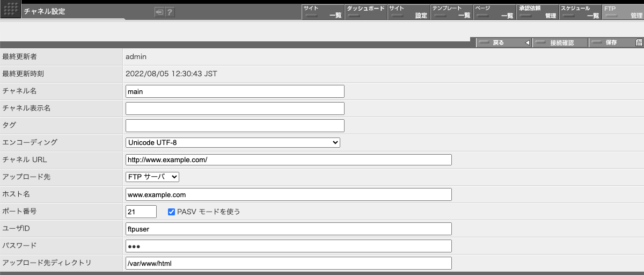
Task: Click the チャネル名 field containing main
Action: [x=235, y=91]
